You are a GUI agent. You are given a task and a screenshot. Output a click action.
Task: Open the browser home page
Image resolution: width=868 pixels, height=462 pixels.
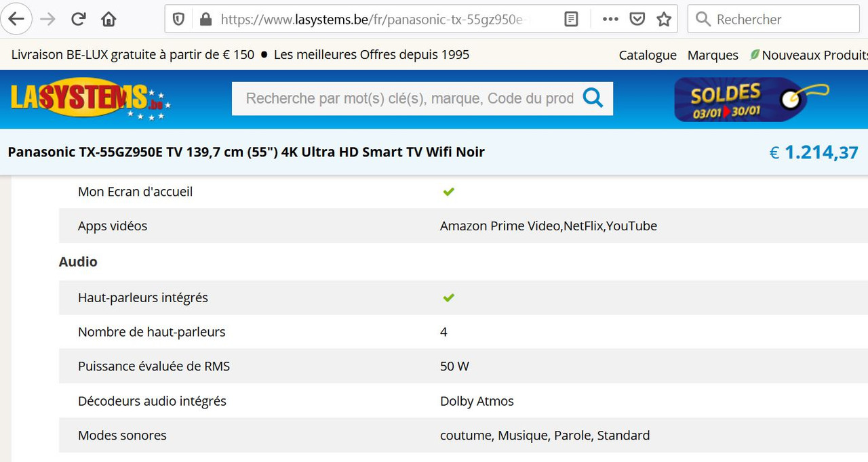[x=108, y=19]
